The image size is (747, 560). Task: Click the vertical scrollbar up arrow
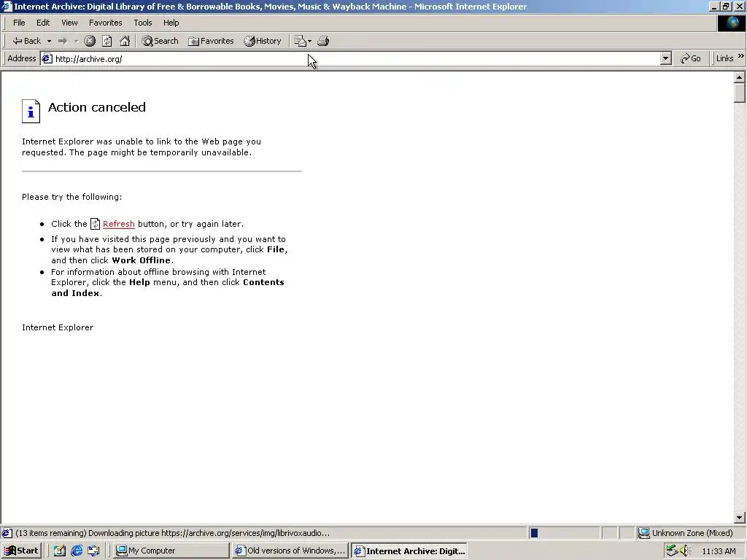[739, 77]
